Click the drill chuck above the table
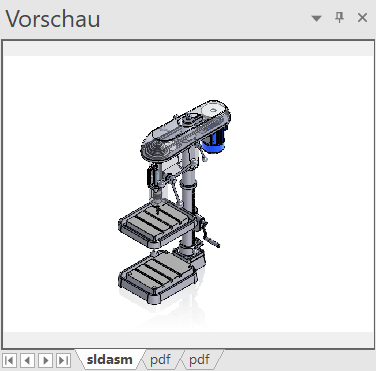The width and height of the screenshot is (376, 371). (156, 196)
